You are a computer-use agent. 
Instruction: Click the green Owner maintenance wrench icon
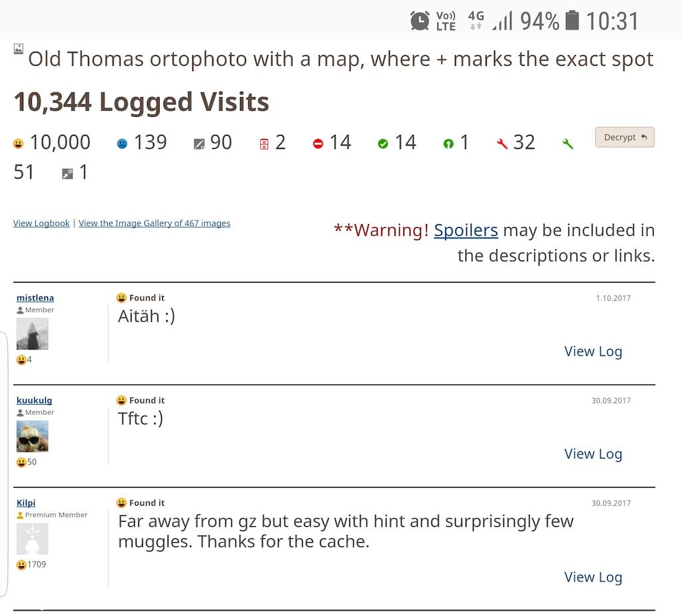pyautogui.click(x=568, y=144)
